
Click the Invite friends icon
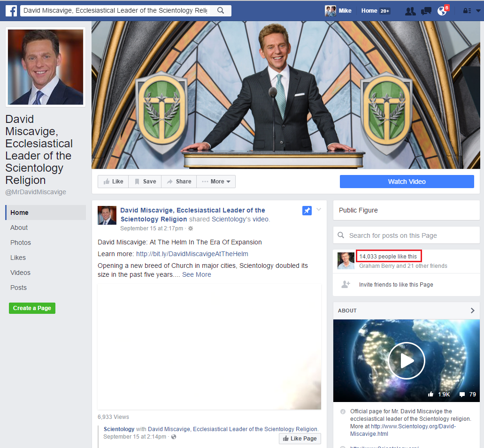tap(346, 284)
